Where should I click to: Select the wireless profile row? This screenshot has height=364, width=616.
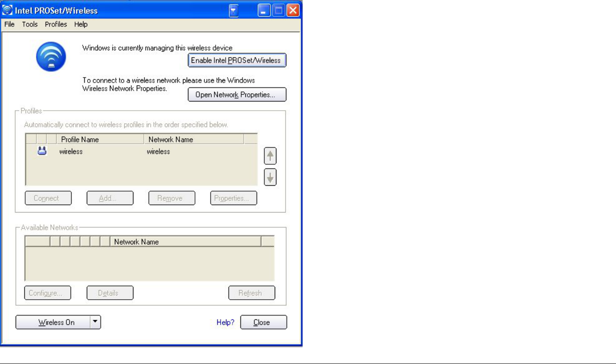[x=141, y=151]
